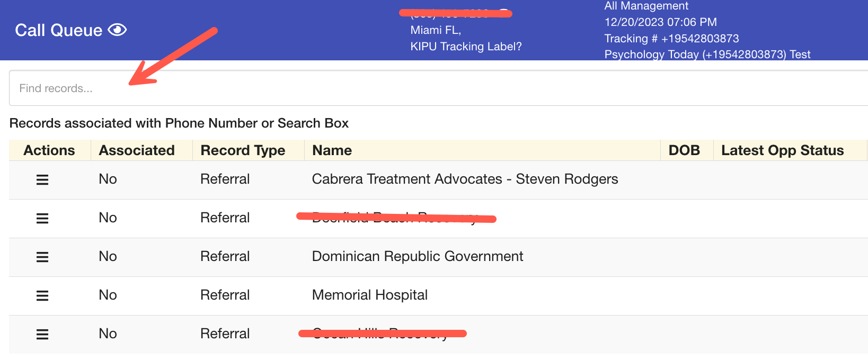The width and height of the screenshot is (868, 360).
Task: Open hamburger menu on last Referral row
Action: (42, 335)
